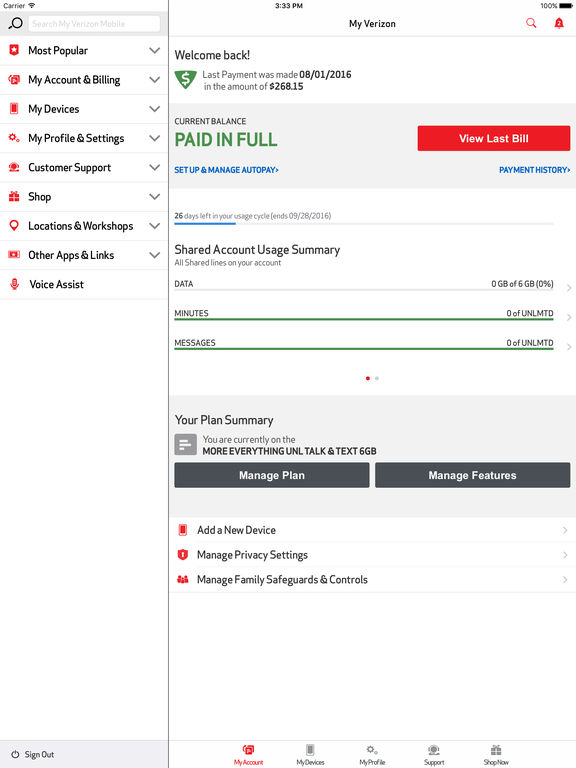Open Payment History link
This screenshot has width=576, height=768.
(x=534, y=170)
